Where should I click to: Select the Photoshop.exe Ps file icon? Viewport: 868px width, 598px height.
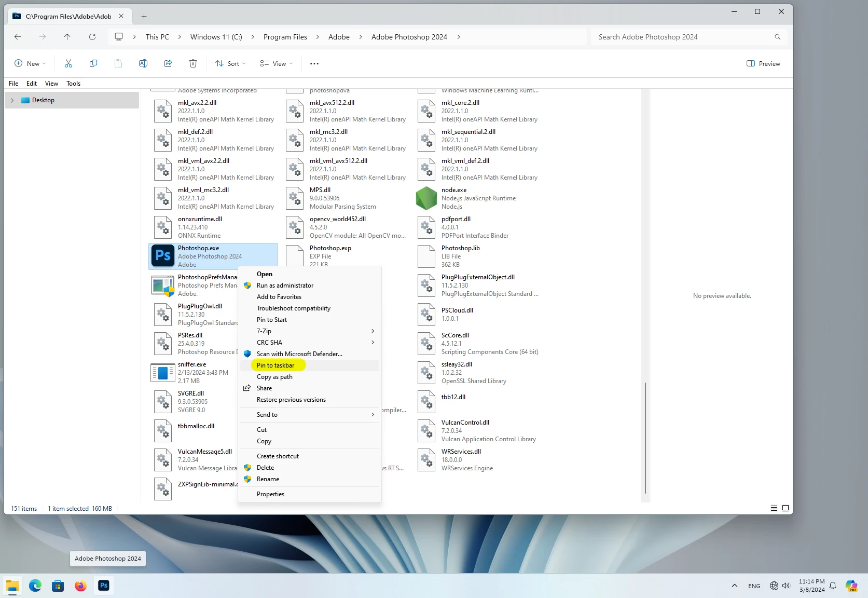click(x=163, y=256)
